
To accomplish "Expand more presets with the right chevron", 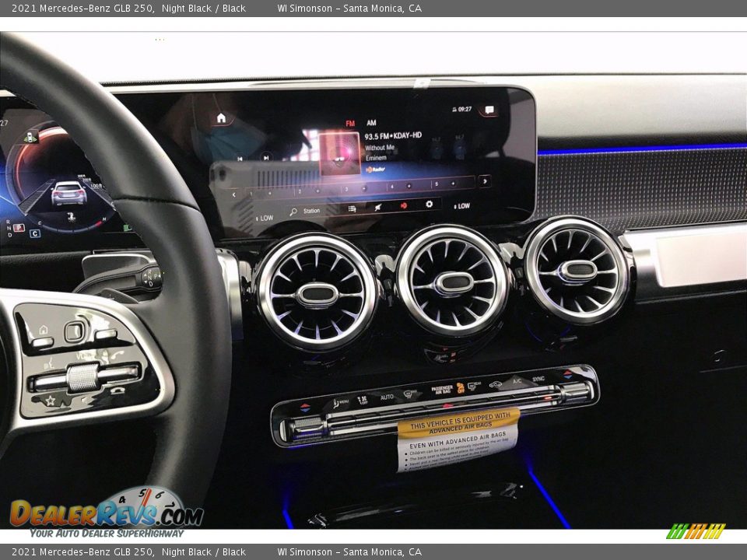I will 485,181.
